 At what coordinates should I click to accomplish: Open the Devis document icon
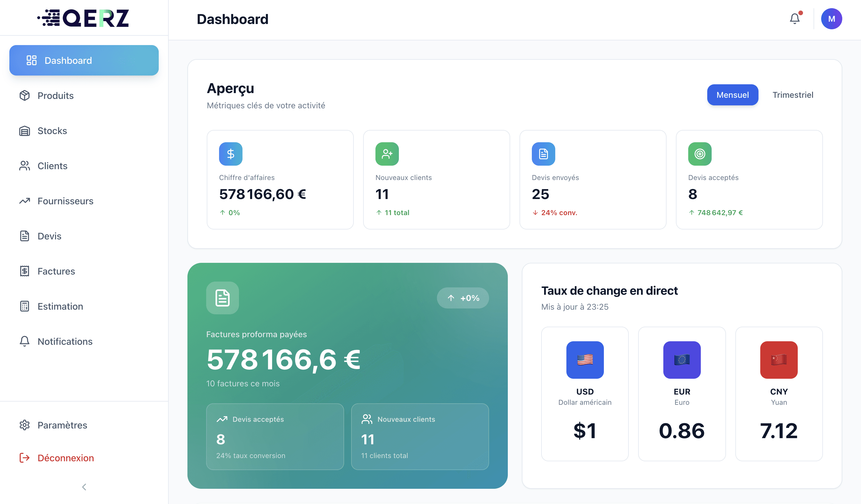click(24, 236)
